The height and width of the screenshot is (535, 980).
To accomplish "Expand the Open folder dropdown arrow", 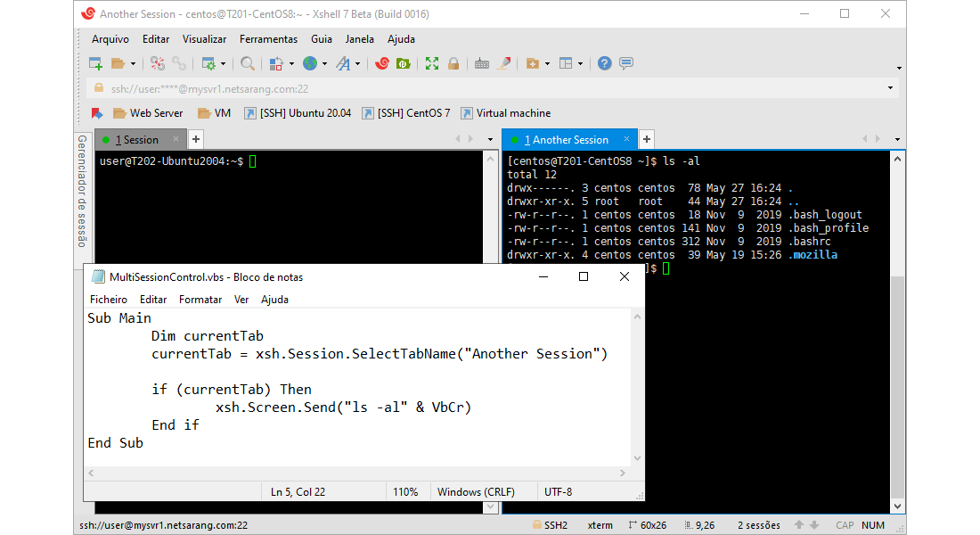I will pos(133,64).
